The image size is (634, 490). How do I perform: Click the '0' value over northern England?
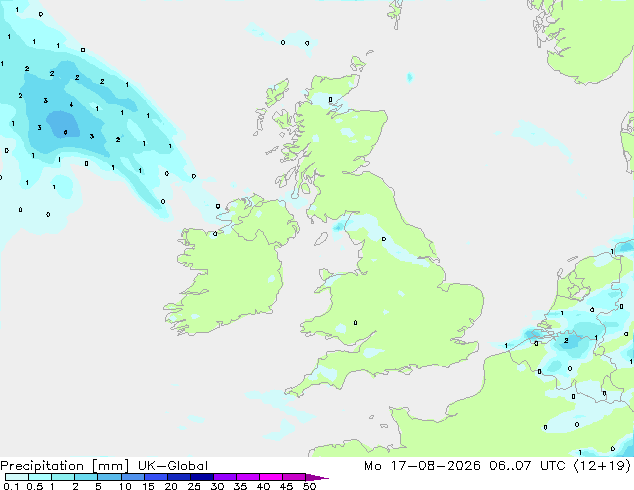click(x=384, y=239)
